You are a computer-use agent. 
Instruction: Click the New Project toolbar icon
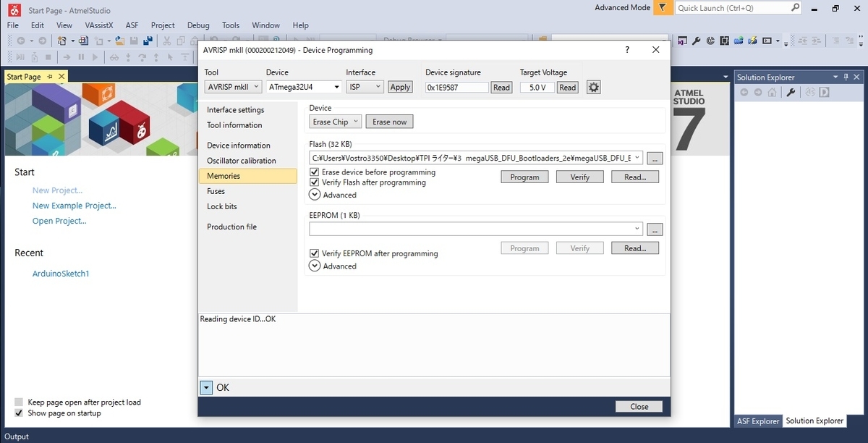(x=62, y=41)
